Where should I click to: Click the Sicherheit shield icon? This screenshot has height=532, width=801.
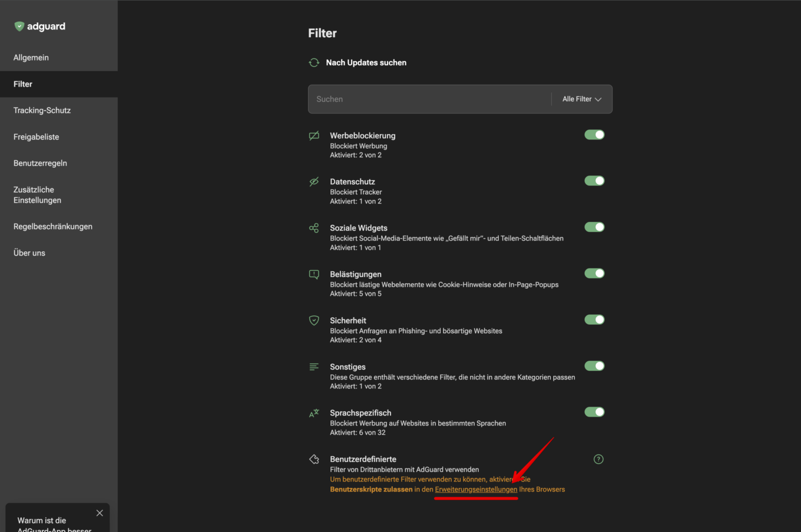tap(314, 321)
